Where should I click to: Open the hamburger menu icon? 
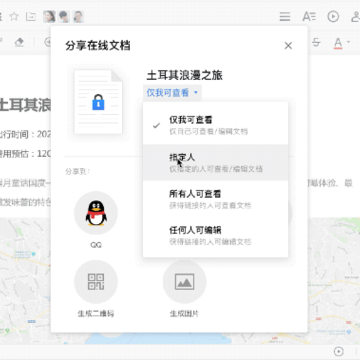click(285, 16)
